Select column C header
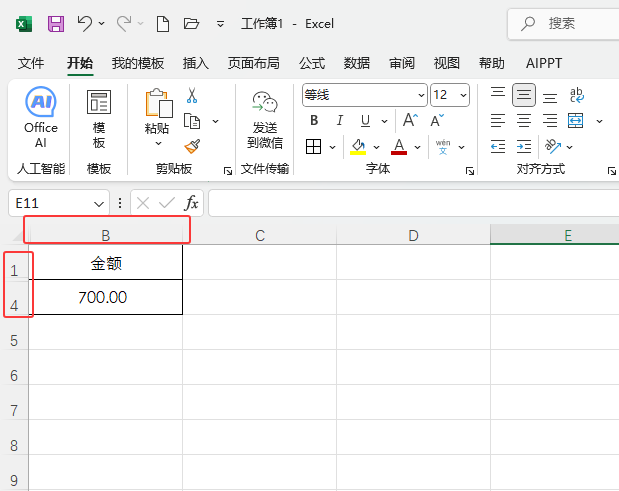 tap(260, 236)
